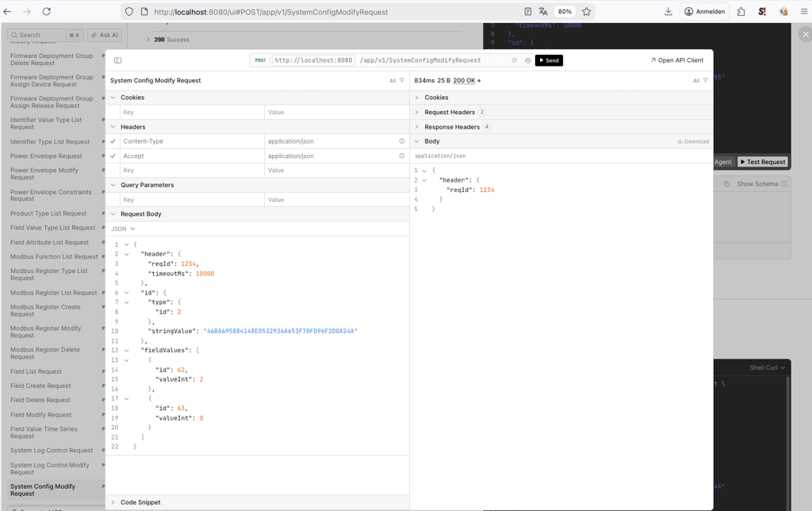The width and height of the screenshot is (812, 511).
Task: Click the Anmelden account button
Action: click(705, 11)
